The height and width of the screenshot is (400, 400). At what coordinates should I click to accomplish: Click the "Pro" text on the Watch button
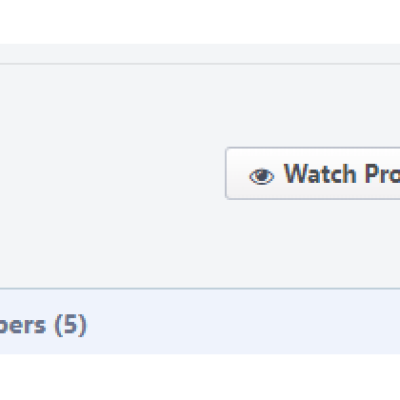[x=382, y=174]
